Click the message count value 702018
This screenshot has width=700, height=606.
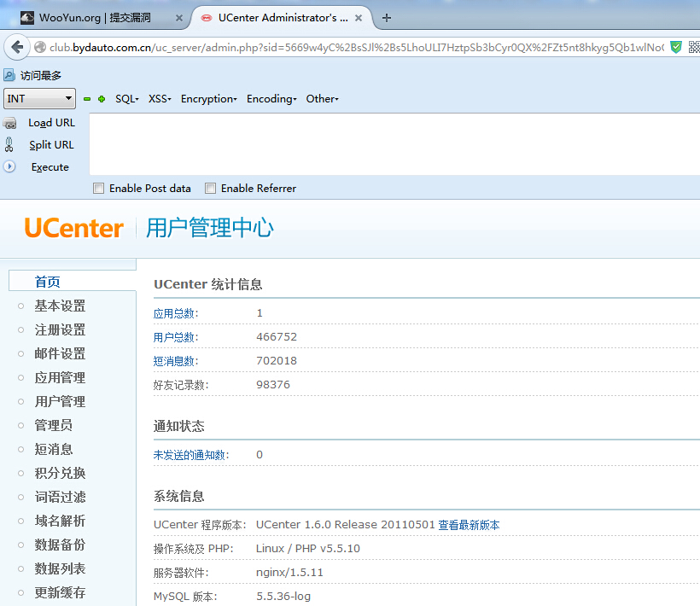(x=277, y=360)
